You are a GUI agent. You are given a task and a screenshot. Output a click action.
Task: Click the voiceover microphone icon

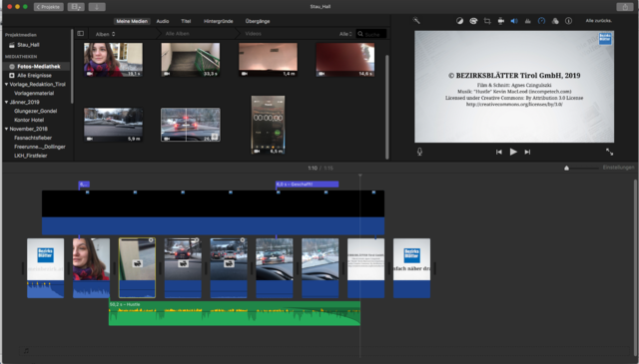419,152
